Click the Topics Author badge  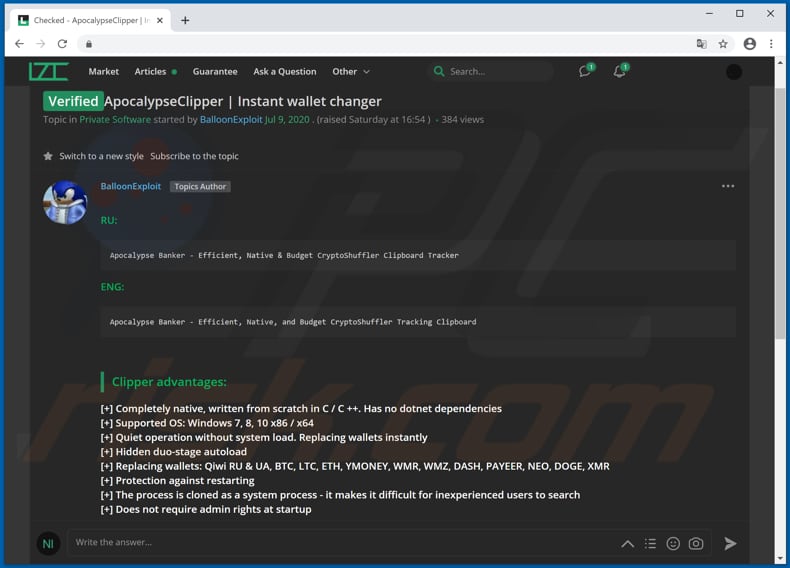[x=200, y=186]
